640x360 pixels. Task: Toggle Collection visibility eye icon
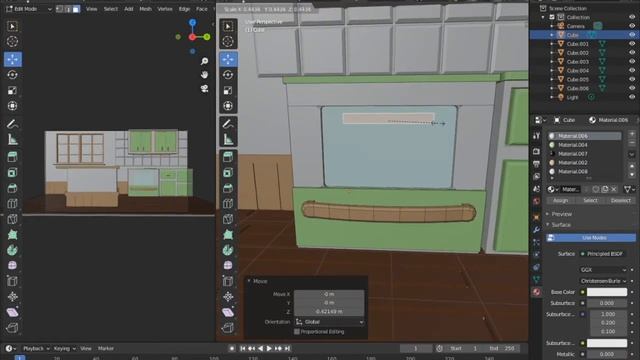(632, 17)
